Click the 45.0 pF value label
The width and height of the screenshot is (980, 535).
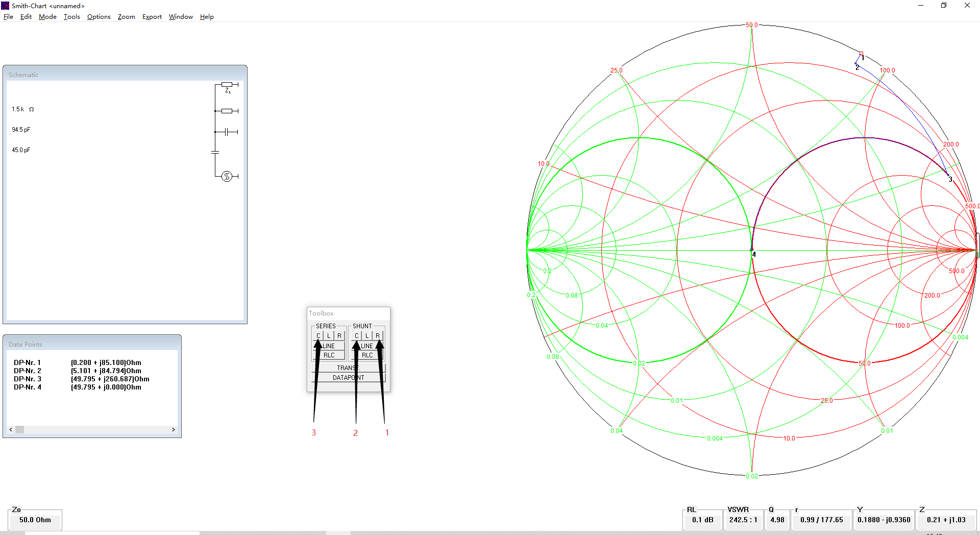21,150
